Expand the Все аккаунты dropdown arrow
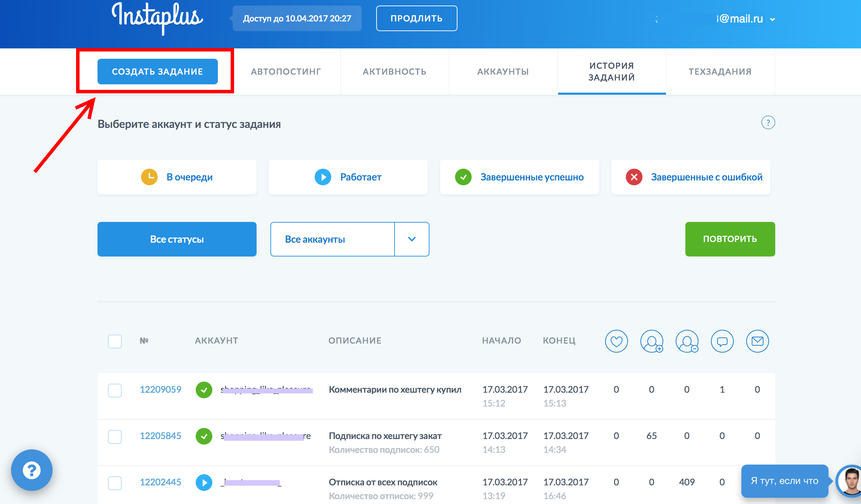861x504 pixels. [x=411, y=239]
